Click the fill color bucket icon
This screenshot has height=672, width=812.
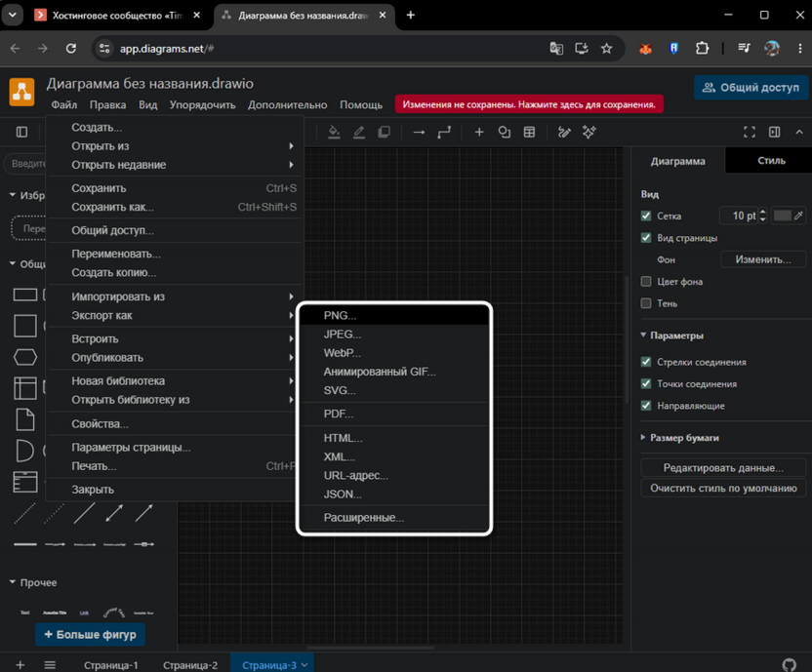334,133
